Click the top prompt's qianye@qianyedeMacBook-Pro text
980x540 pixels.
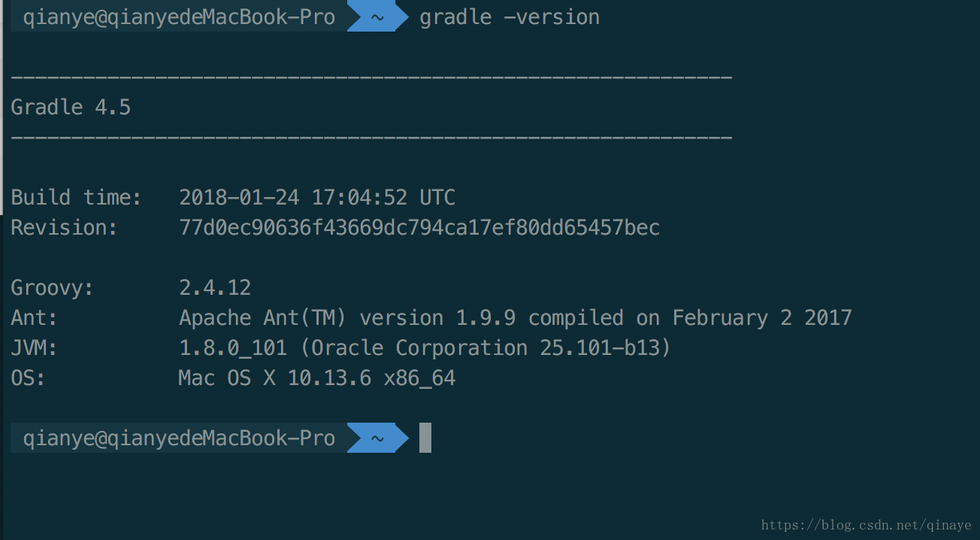coord(179,17)
